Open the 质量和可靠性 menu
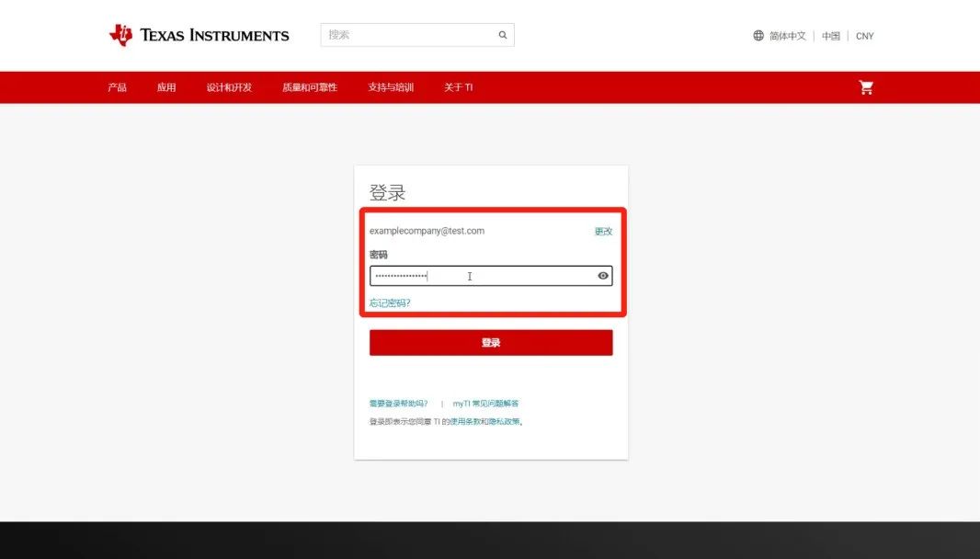980x559 pixels. (310, 86)
